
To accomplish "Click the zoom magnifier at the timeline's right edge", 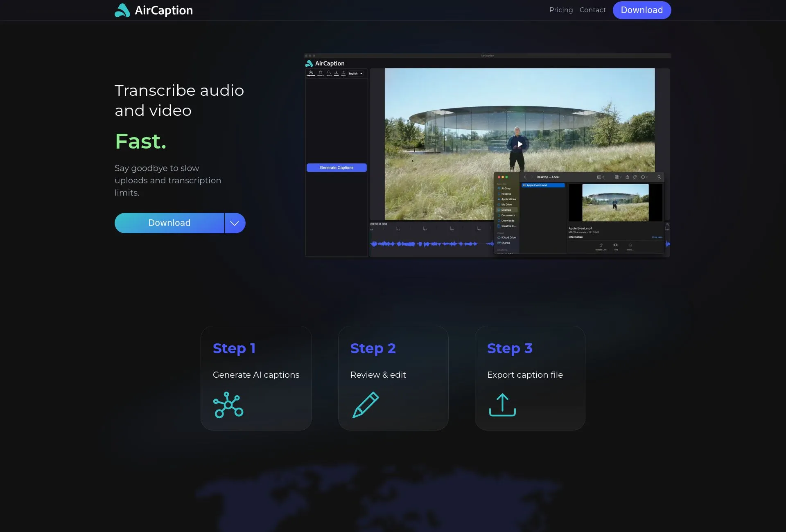I will 668,224.
